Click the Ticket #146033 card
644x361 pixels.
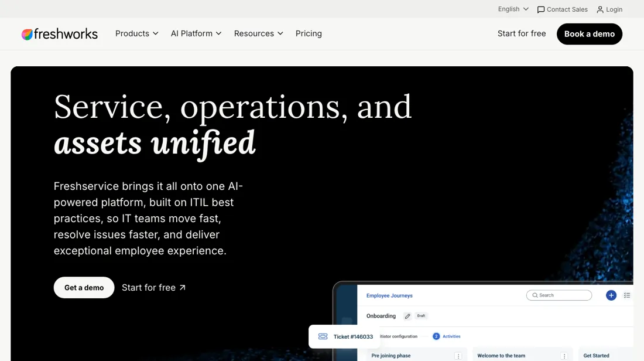(345, 337)
